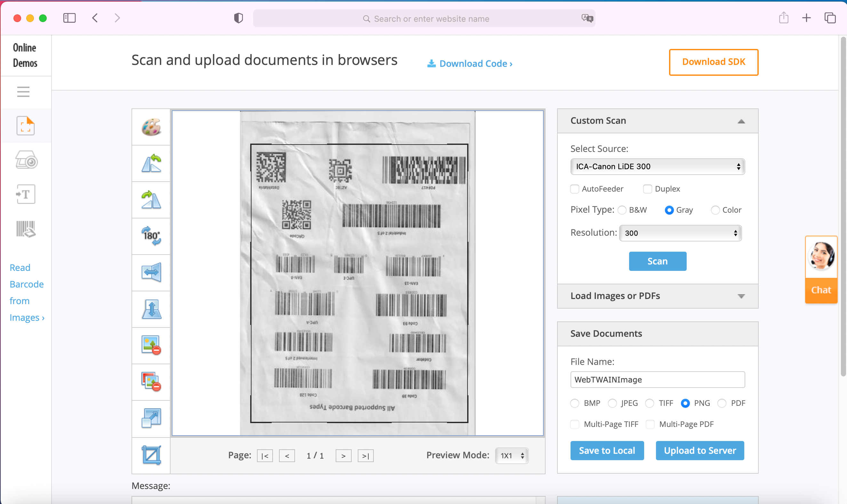Viewport: 847px width, 504px height.
Task: Open the palette image editor icon
Action: pos(151,127)
